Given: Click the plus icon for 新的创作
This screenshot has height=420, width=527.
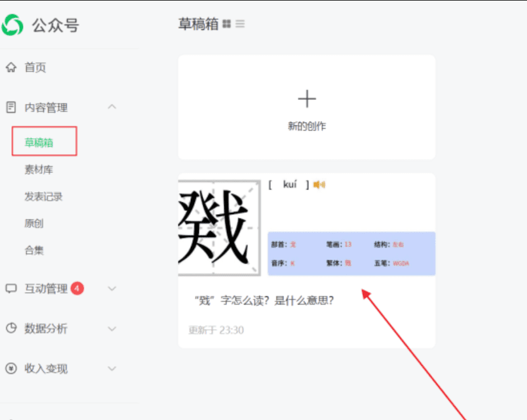Looking at the screenshot, I should point(306,99).
